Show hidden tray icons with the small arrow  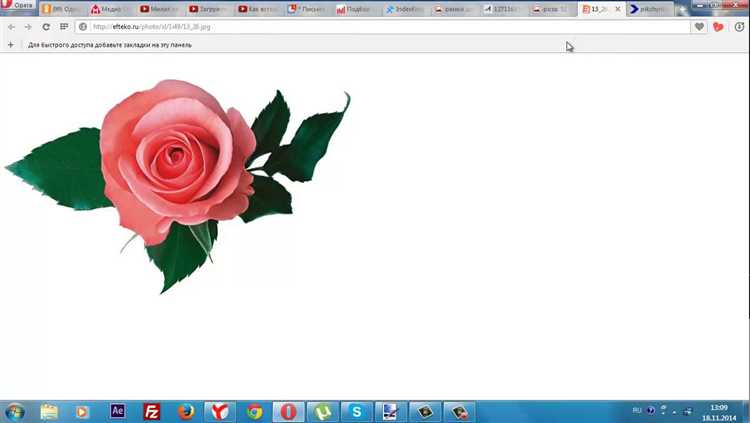pos(674,412)
